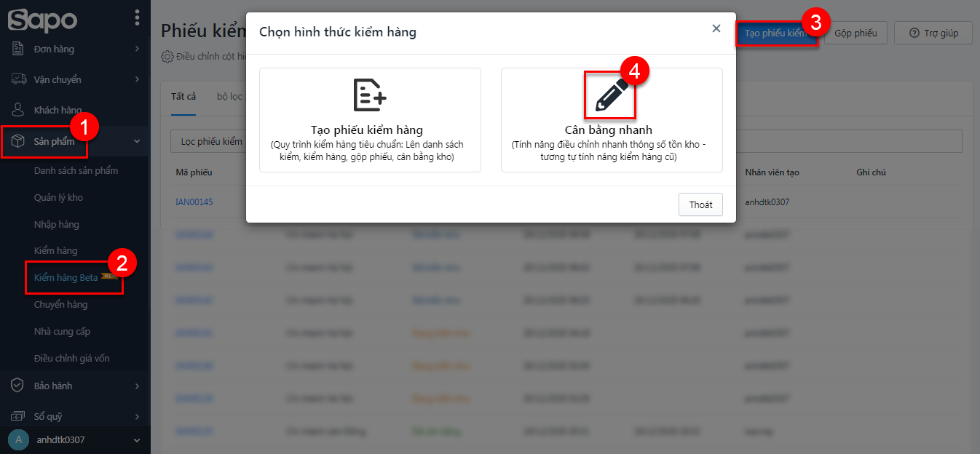This screenshot has height=454, width=980.
Task: Close the Chọn hình thức kiểm hàng dialog
Action: (x=716, y=28)
